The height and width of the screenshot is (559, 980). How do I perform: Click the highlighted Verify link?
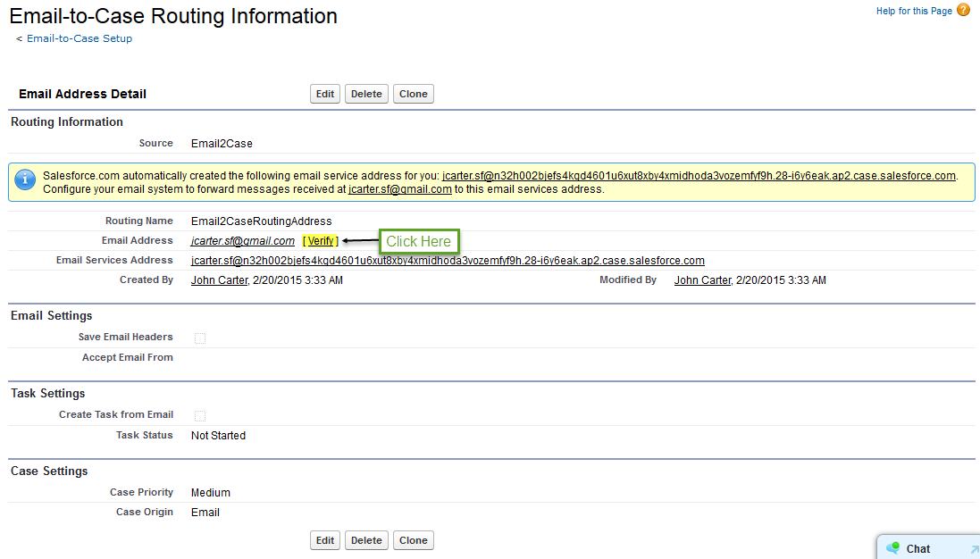(321, 241)
